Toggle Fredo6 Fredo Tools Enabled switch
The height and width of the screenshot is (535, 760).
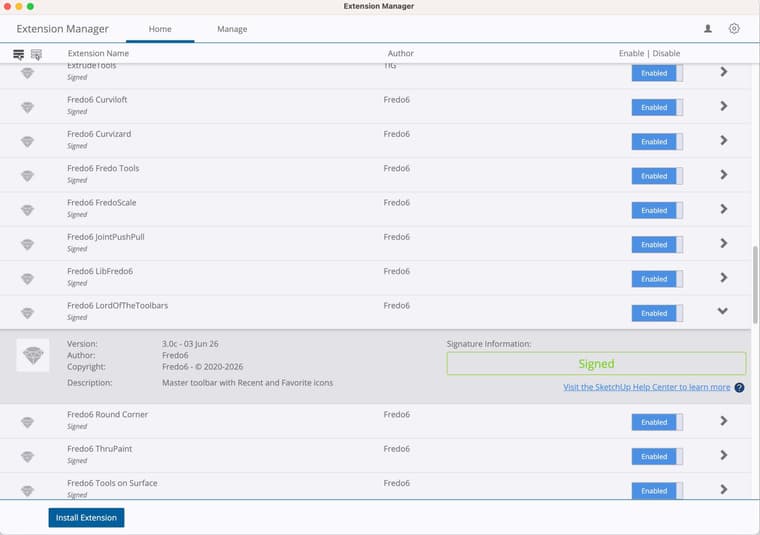point(657,176)
